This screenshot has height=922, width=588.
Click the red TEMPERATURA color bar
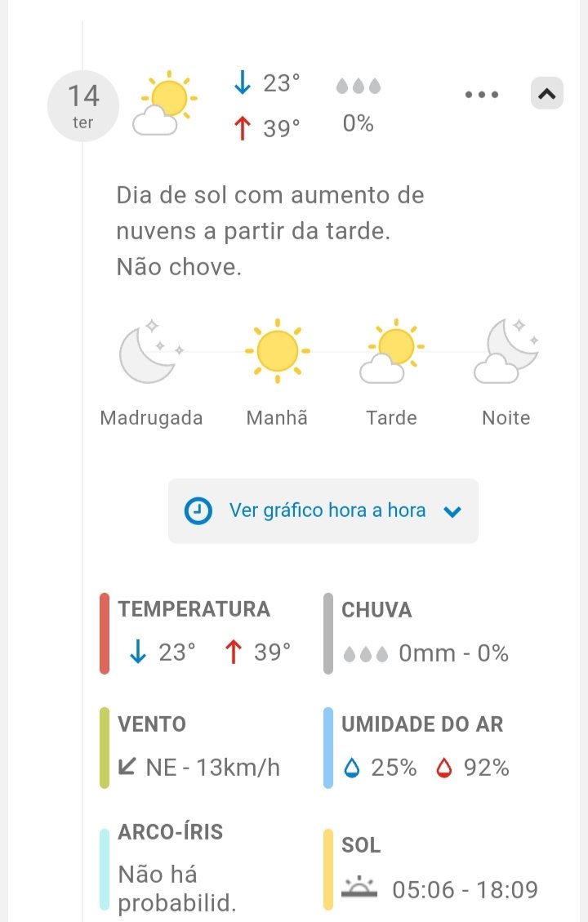pyautogui.click(x=105, y=633)
